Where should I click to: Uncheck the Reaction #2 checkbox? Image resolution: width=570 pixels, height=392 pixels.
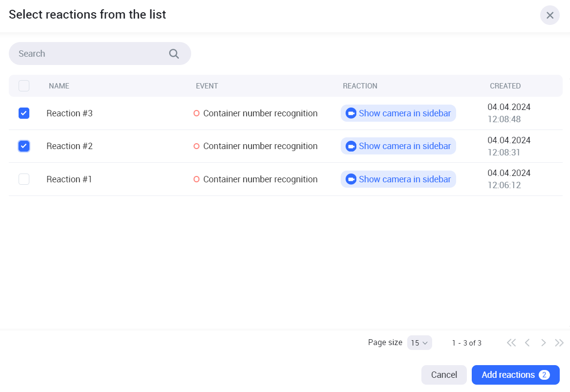click(24, 146)
